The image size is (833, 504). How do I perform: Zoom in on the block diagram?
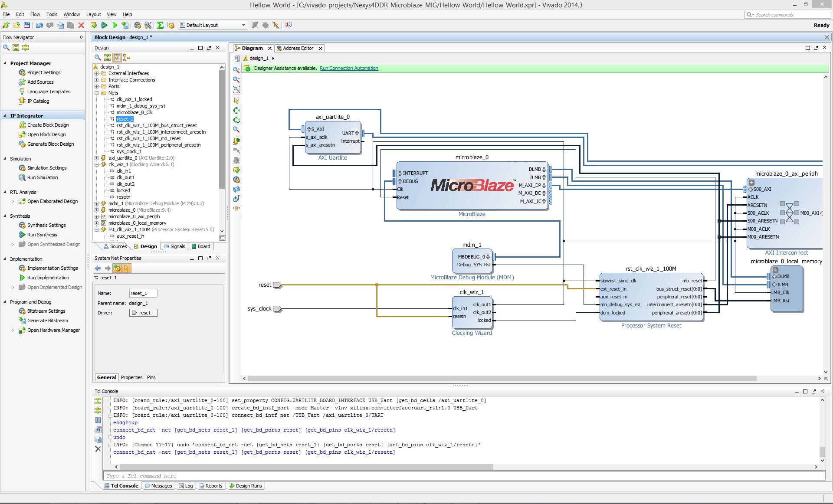point(236,69)
